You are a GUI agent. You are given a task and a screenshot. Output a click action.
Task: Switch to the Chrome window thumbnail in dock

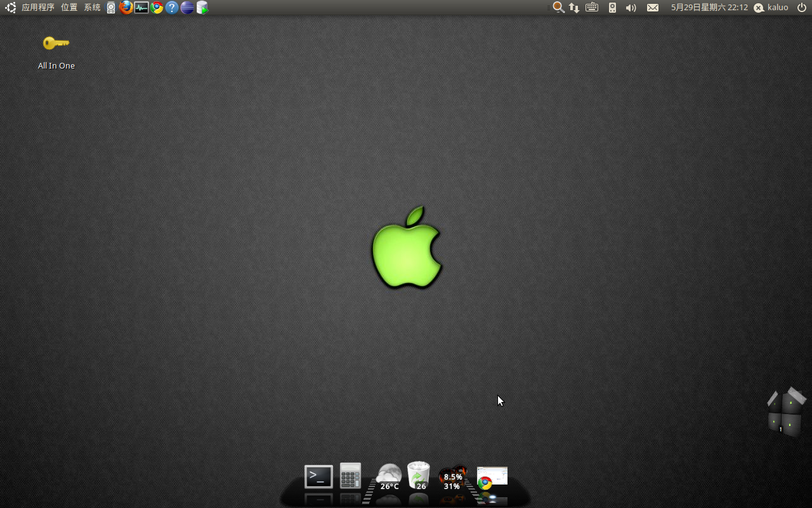[x=492, y=478]
